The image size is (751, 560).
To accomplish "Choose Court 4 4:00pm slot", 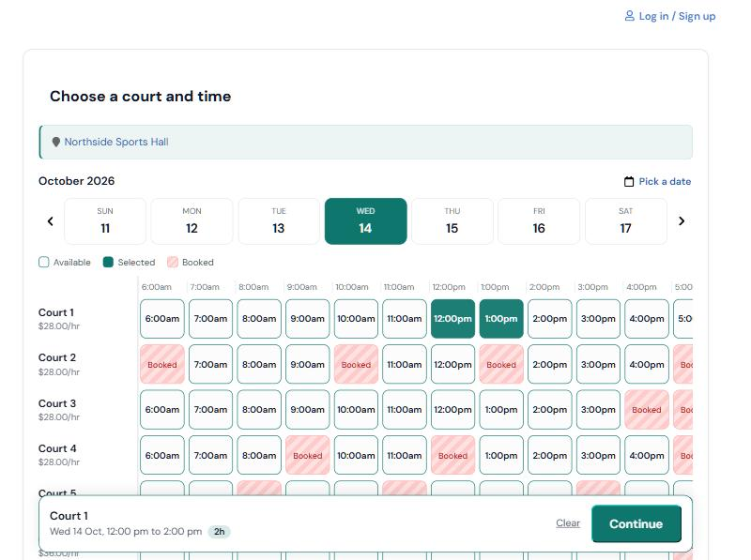I will [x=647, y=455].
